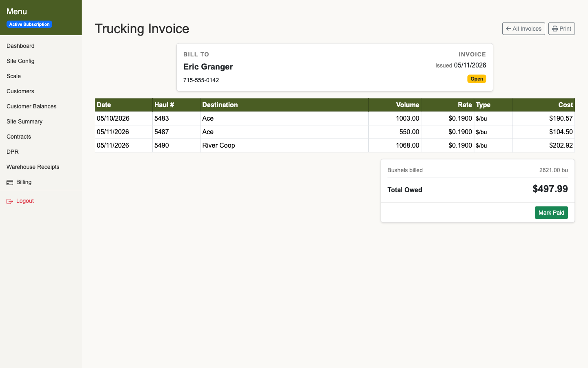The image size is (588, 368).
Task: Click the issued date 05/11/2026
Action: 470,65
